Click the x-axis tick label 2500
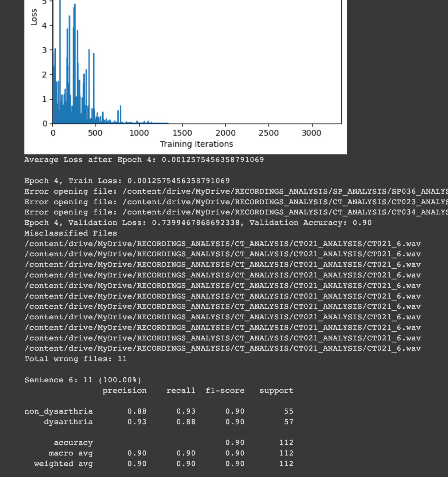This screenshot has width=448, height=477. click(x=268, y=133)
